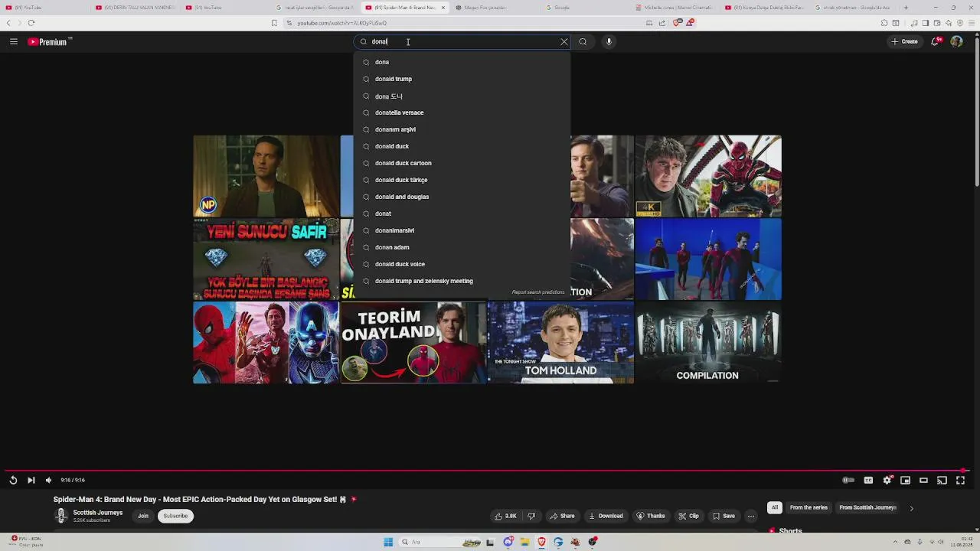Open the 'YENİ SUNUCU SAFİR' thumbnail

click(266, 259)
